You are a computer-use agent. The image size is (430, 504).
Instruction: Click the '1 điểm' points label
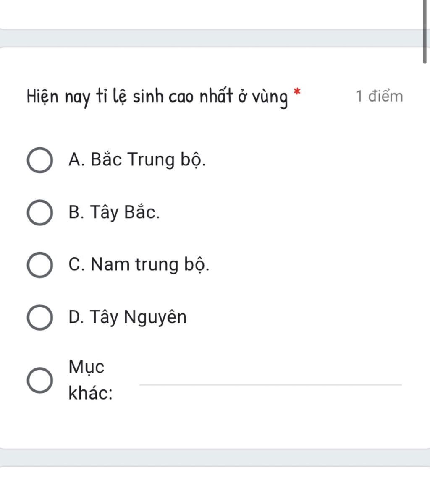pos(379,96)
